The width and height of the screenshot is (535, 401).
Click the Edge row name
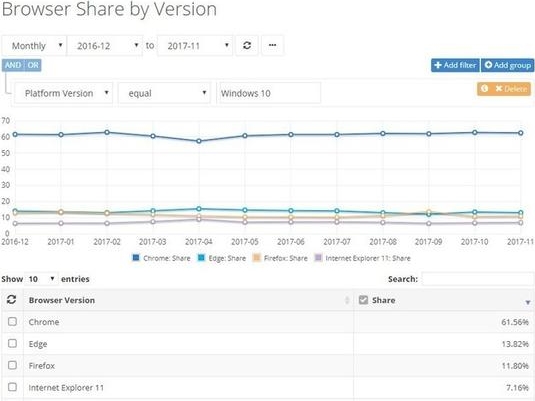(38, 344)
